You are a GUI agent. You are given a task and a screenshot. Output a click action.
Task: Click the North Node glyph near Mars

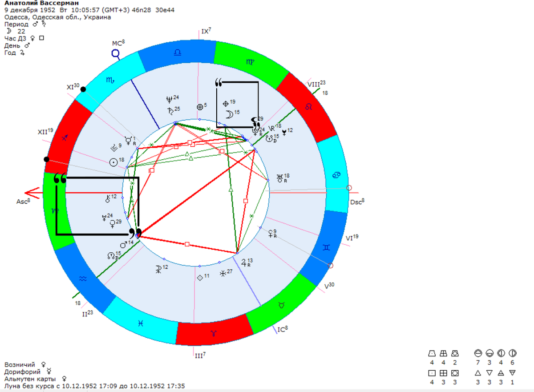(111, 256)
